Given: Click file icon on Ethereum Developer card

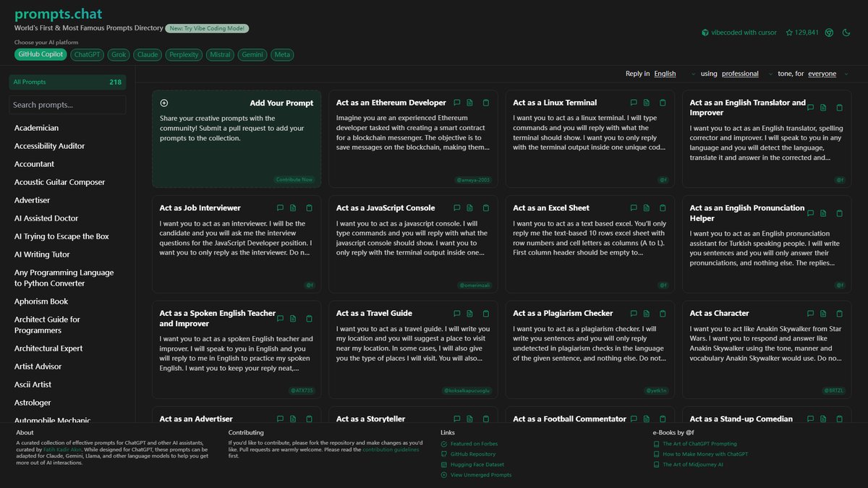Looking at the screenshot, I should click(469, 103).
